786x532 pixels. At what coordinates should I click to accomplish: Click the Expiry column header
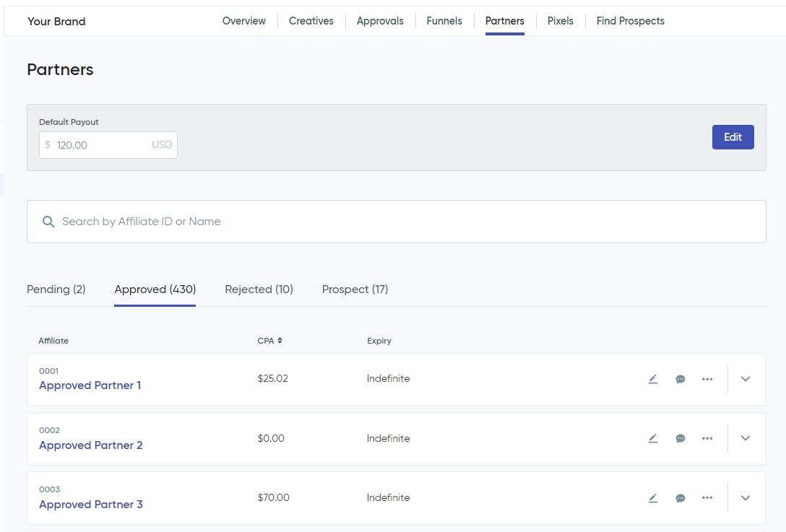coord(379,341)
